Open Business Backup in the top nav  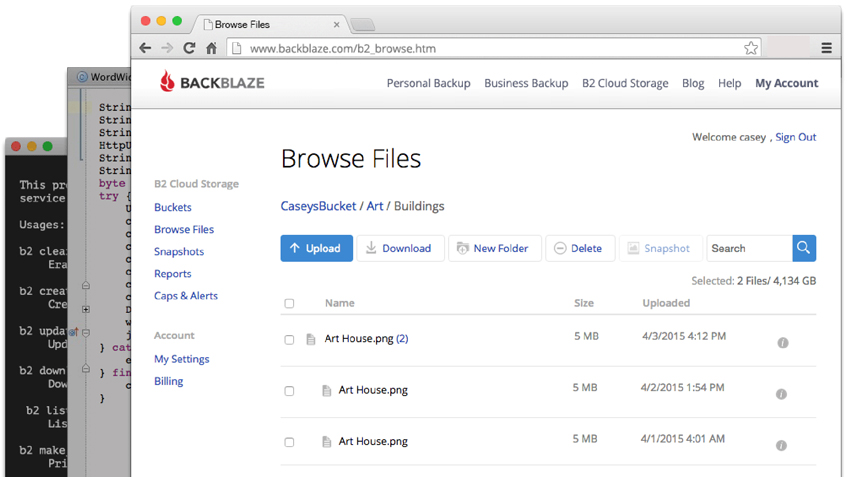click(x=526, y=83)
